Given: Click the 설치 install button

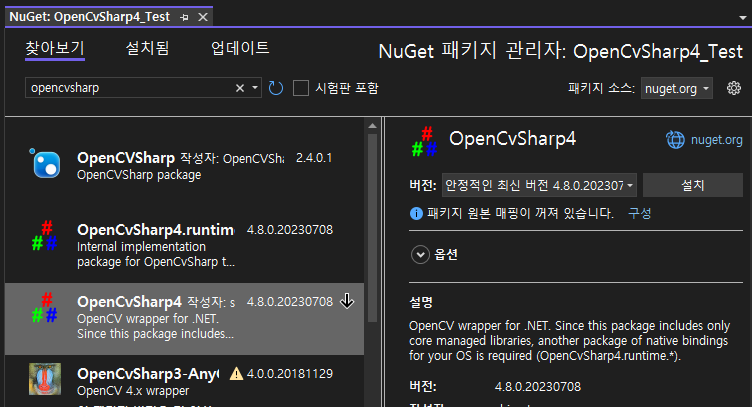Looking at the screenshot, I should tap(693, 185).
